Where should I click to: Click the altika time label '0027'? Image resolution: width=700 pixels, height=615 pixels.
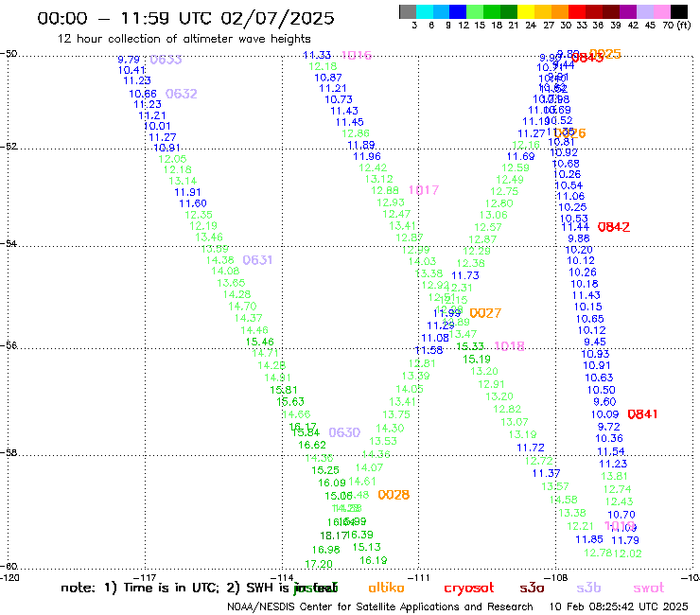coord(485,313)
